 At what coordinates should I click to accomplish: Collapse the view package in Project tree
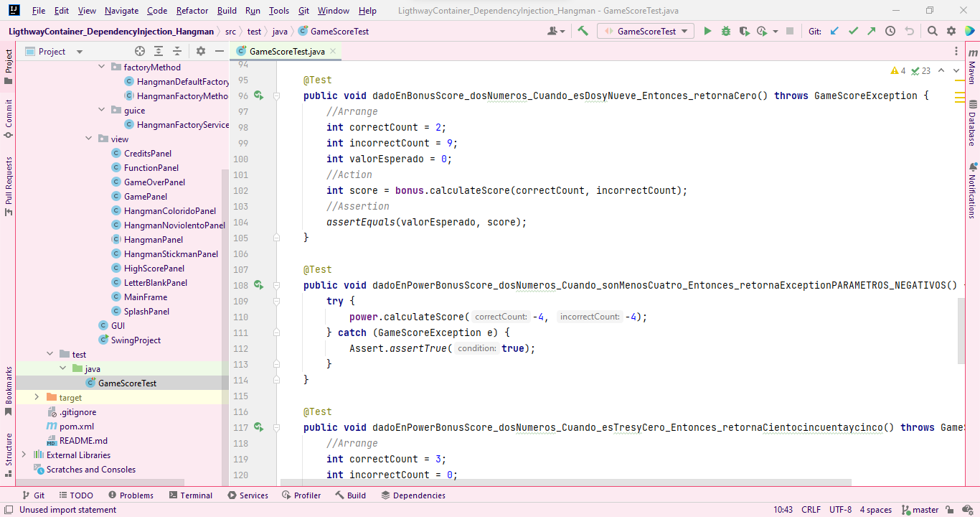tap(88, 139)
